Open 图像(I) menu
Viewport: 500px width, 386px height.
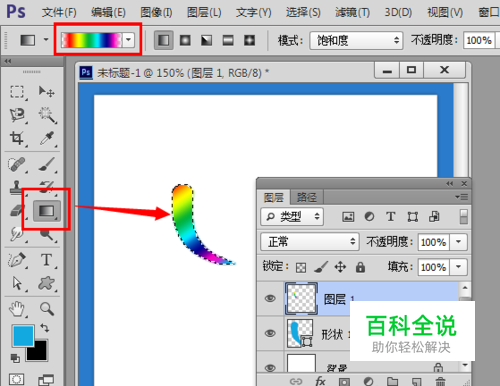pos(156,13)
